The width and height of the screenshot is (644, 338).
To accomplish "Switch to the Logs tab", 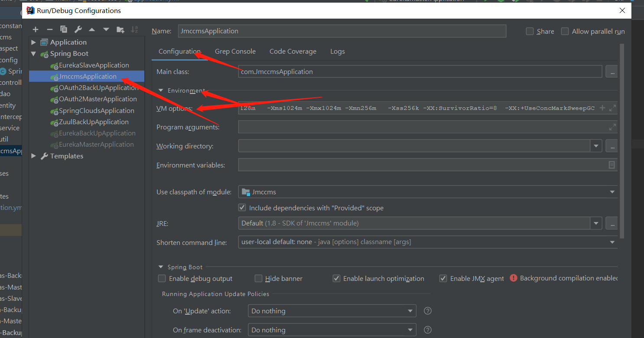I will coord(338,52).
